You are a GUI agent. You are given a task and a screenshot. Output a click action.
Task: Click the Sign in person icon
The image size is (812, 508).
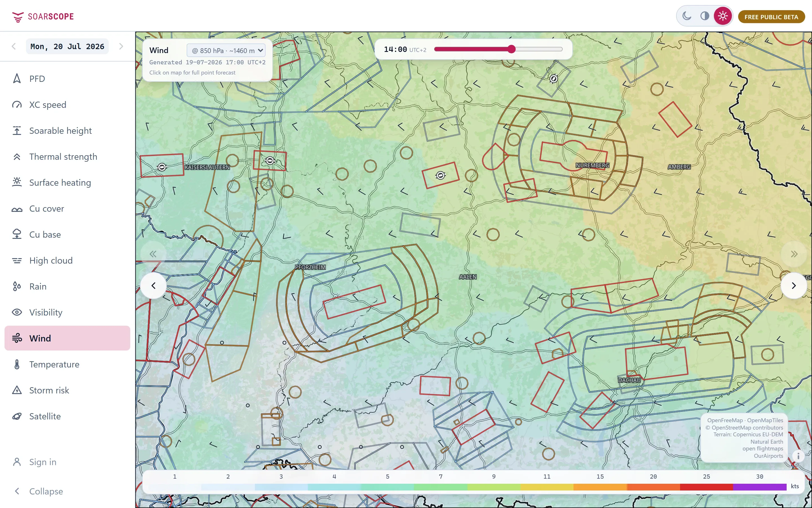[17, 462]
